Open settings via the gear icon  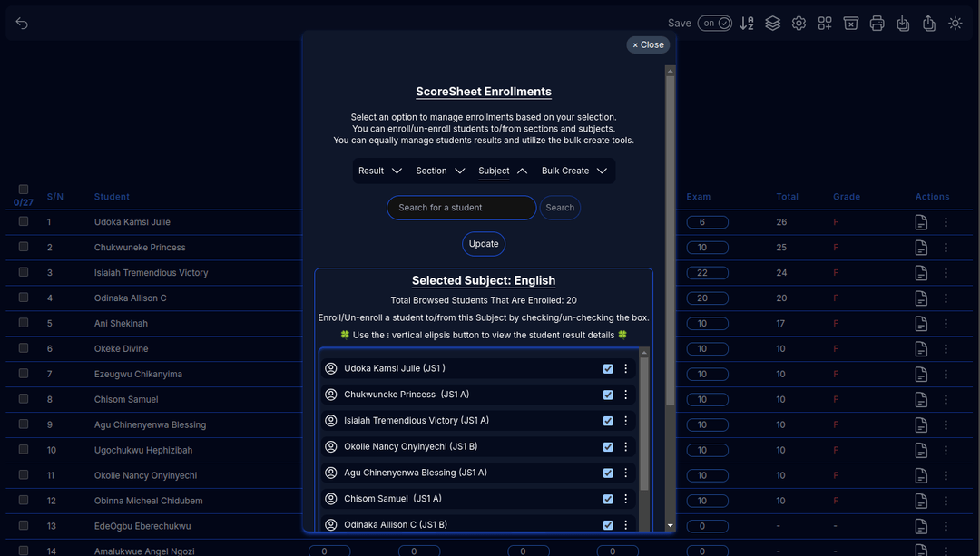coord(799,23)
